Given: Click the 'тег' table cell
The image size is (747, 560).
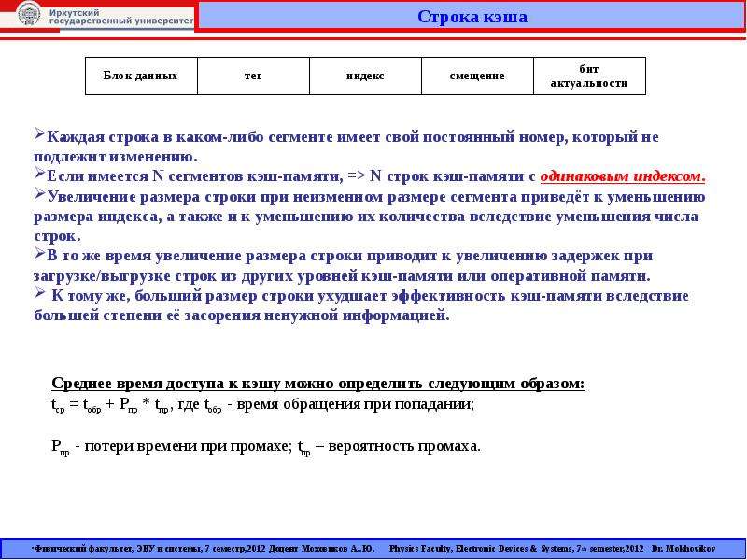Looking at the screenshot, I should 253,77.
